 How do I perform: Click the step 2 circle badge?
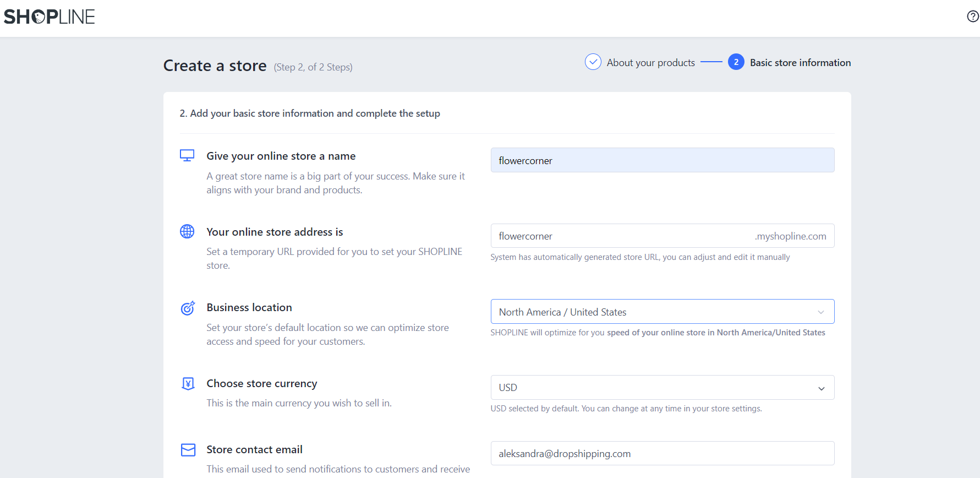coord(736,62)
